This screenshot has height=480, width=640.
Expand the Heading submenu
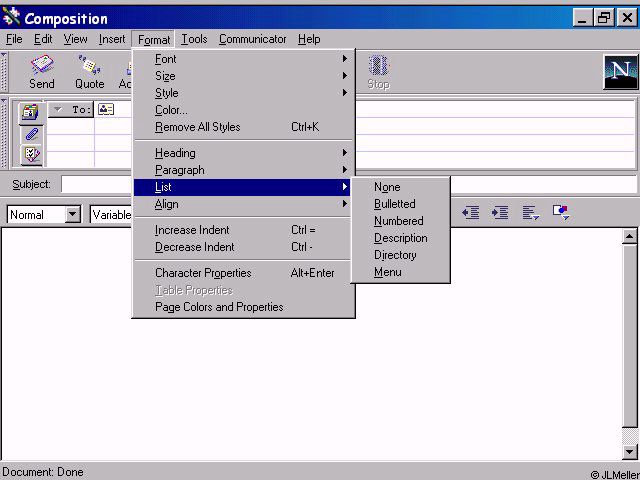(x=244, y=153)
